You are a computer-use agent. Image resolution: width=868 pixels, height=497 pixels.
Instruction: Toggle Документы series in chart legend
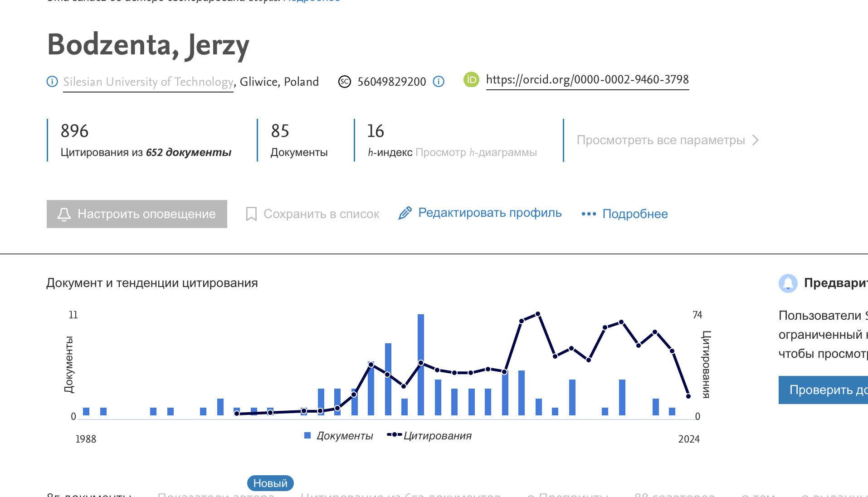point(338,436)
